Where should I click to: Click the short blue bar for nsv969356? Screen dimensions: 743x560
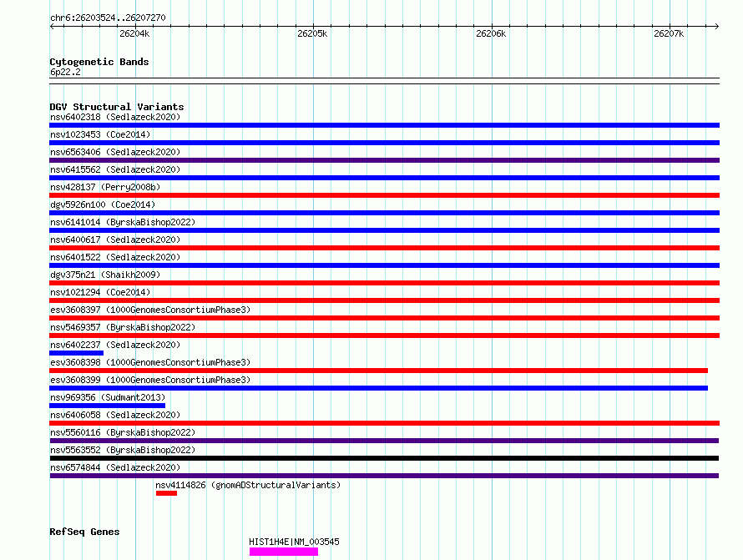click(x=107, y=406)
